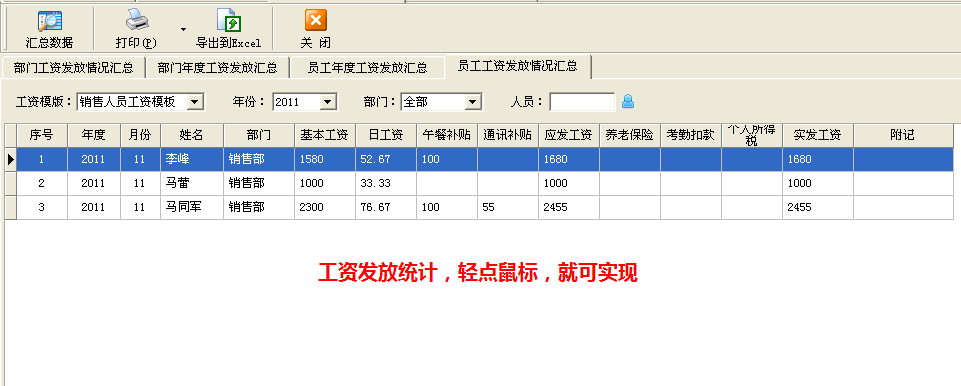The width and height of the screenshot is (961, 386).
Task: Click the 基本工资 column header
Action: pos(325,135)
